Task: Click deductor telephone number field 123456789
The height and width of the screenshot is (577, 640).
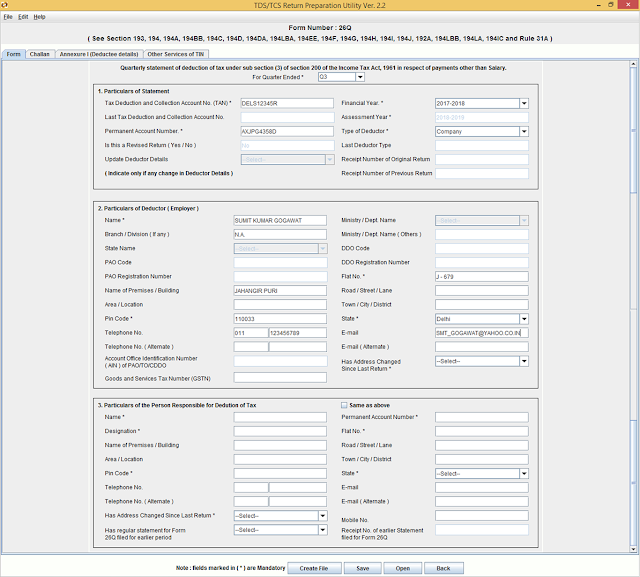Action: coord(298,333)
